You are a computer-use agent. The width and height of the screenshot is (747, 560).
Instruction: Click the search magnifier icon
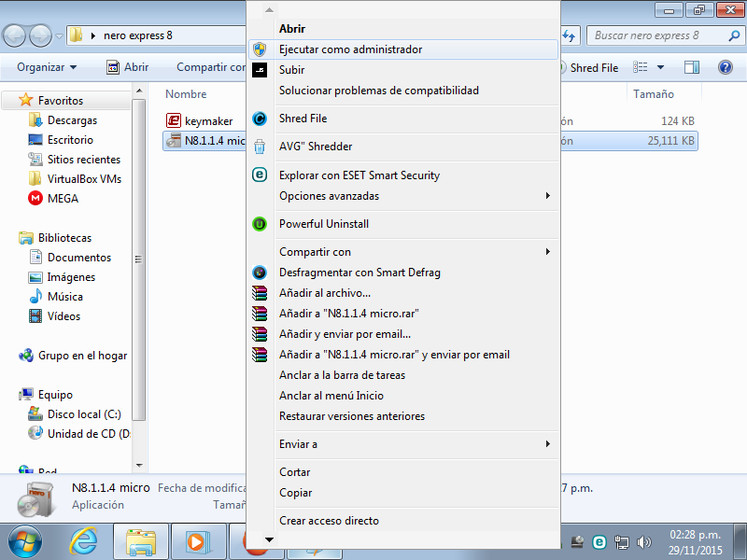tap(734, 35)
